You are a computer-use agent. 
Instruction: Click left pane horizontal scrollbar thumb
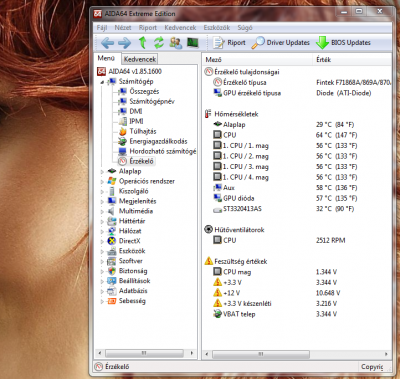(144, 353)
